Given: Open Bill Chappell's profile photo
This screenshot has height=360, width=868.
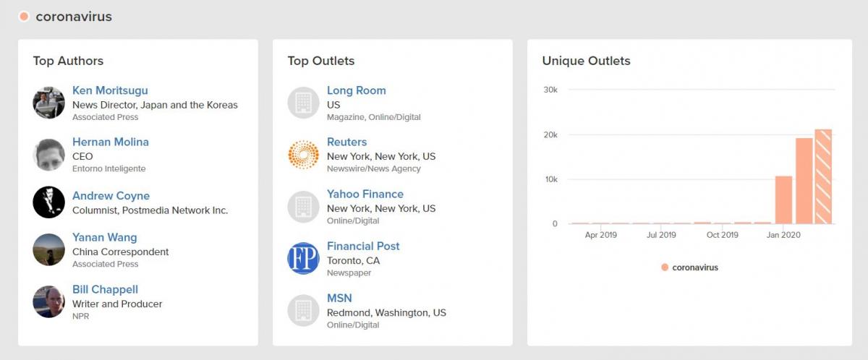Looking at the screenshot, I should 48,302.
